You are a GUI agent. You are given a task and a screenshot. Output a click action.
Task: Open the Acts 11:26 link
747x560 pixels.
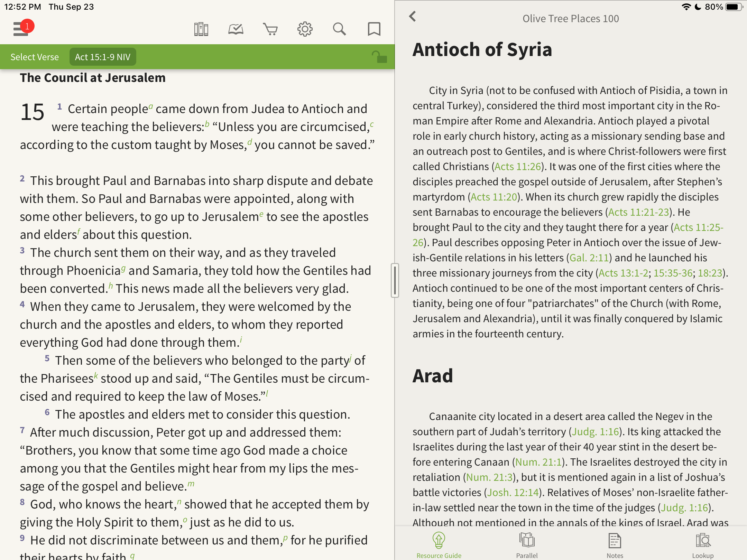pyautogui.click(x=517, y=167)
